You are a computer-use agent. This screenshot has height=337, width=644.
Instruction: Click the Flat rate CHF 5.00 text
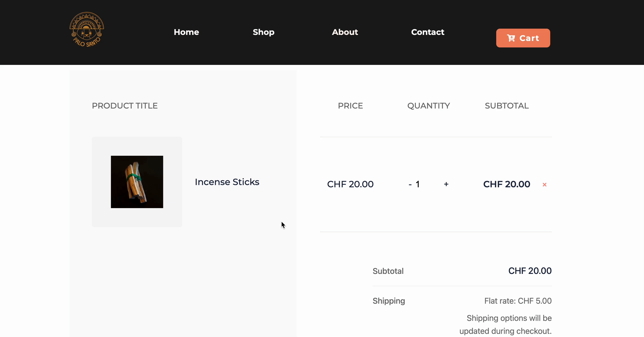coord(518,301)
